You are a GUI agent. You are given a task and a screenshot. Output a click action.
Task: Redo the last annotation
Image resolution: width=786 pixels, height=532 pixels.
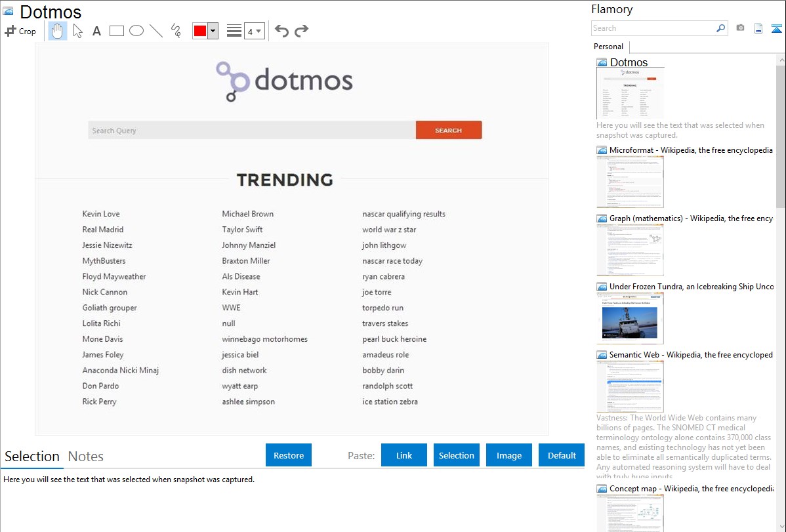[301, 31]
